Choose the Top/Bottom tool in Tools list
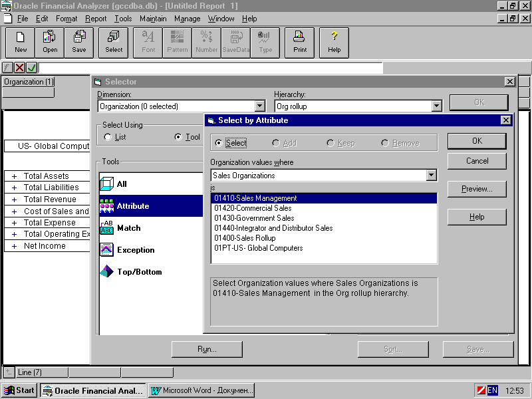 pyautogui.click(x=151, y=272)
